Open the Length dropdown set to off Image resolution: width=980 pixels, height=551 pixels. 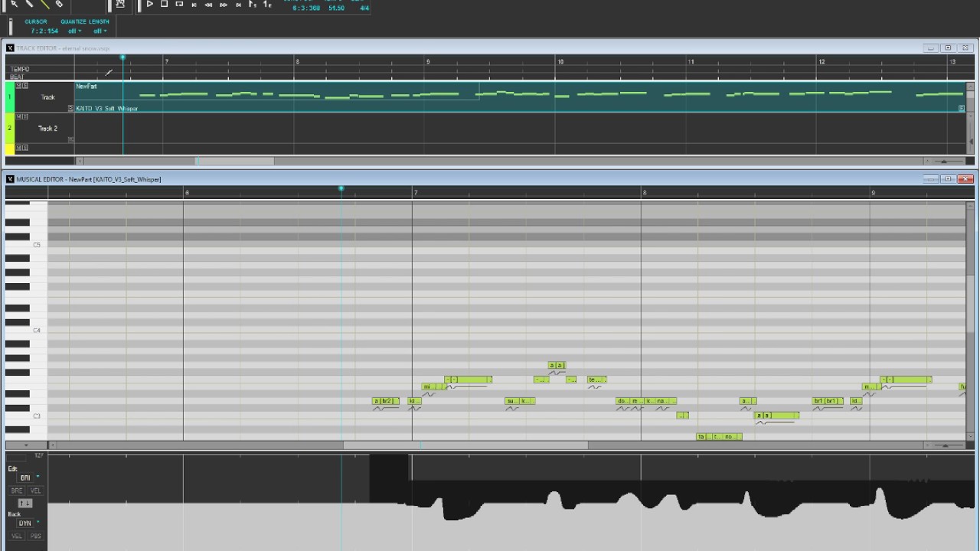tap(100, 31)
